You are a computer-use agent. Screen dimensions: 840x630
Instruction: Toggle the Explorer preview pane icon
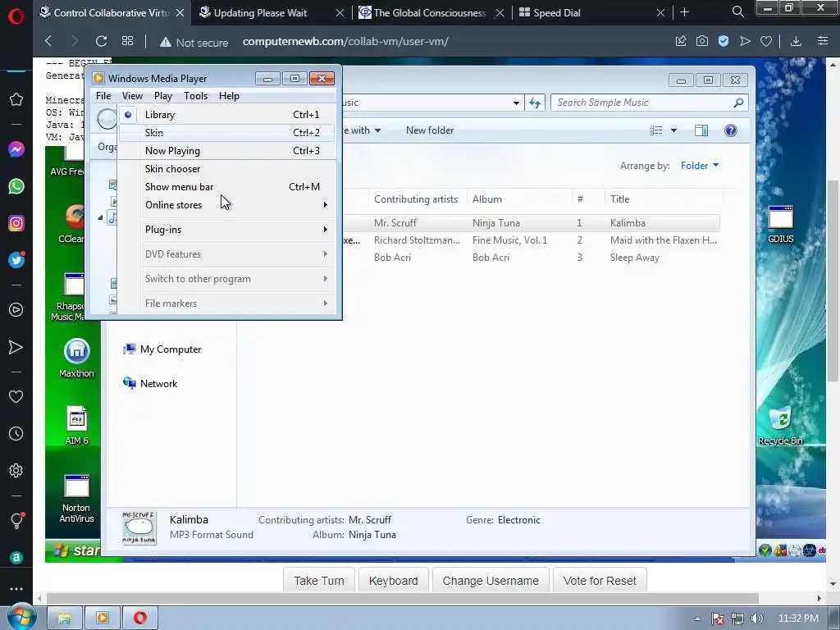pyautogui.click(x=701, y=130)
